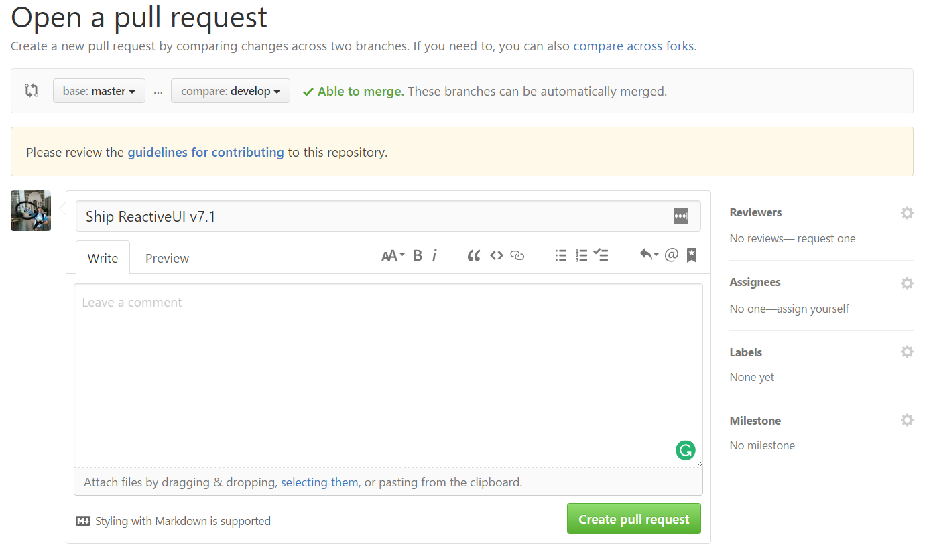Add a numbered list
This screenshot has height=560, width=931.
point(581,255)
